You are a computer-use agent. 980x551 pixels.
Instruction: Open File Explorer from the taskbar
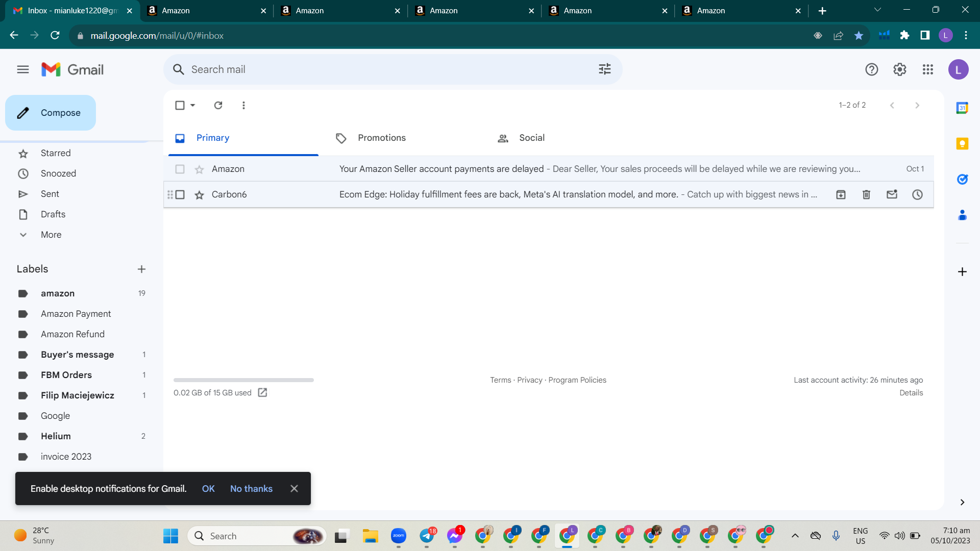coord(370,536)
